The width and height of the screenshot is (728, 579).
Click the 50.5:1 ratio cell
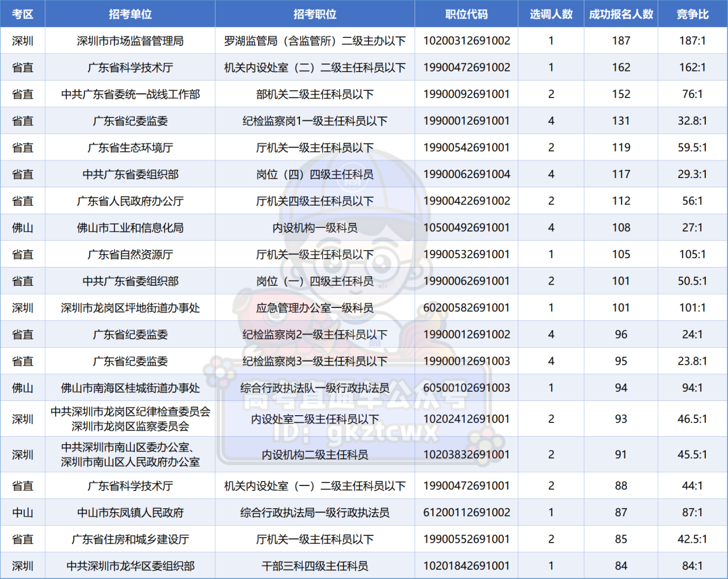point(692,281)
